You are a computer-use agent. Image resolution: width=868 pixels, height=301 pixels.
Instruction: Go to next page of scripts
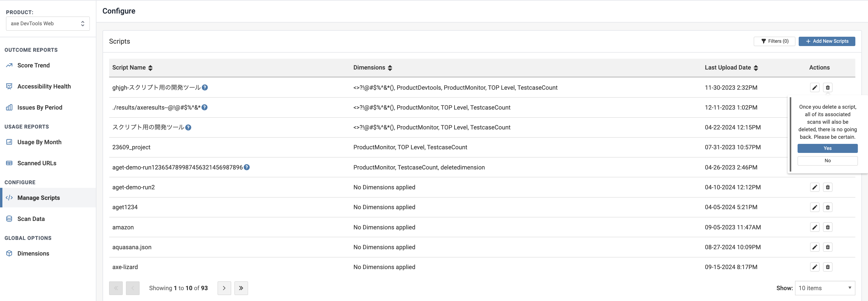pyautogui.click(x=224, y=288)
